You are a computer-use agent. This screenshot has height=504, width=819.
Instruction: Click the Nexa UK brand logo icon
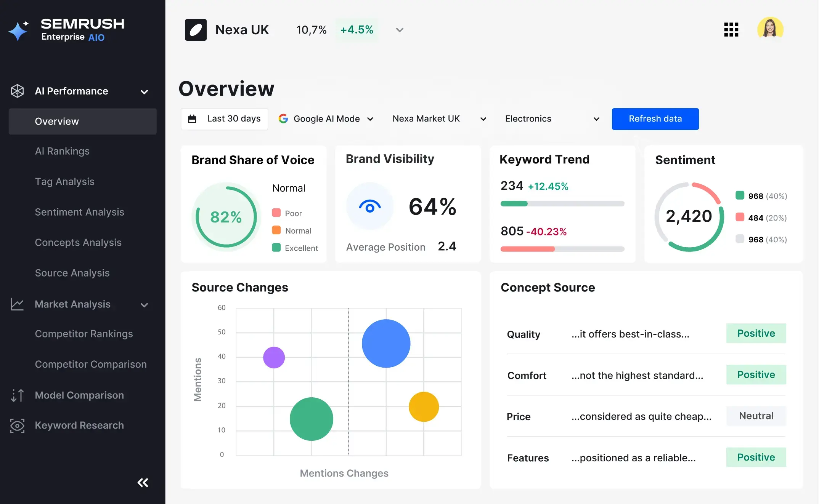(x=196, y=29)
